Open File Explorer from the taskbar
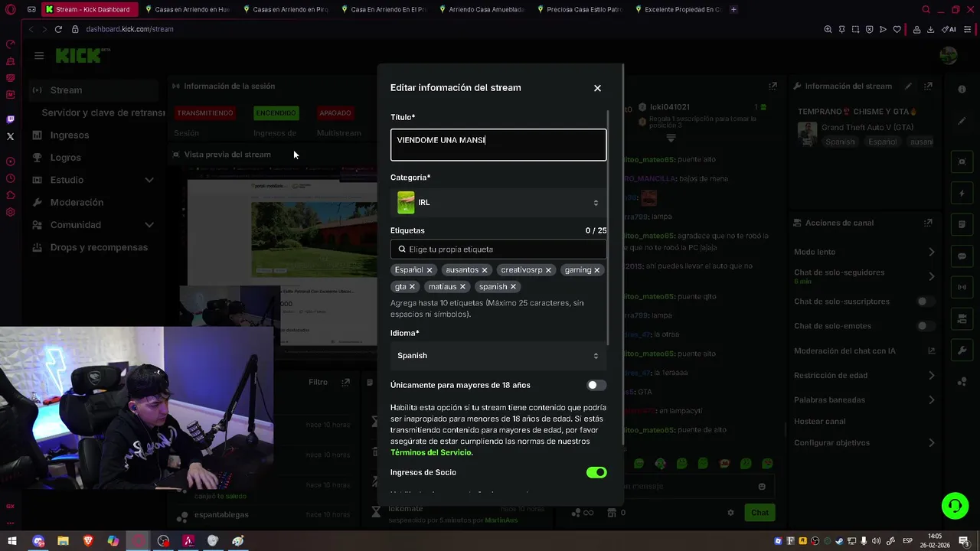 tap(63, 541)
